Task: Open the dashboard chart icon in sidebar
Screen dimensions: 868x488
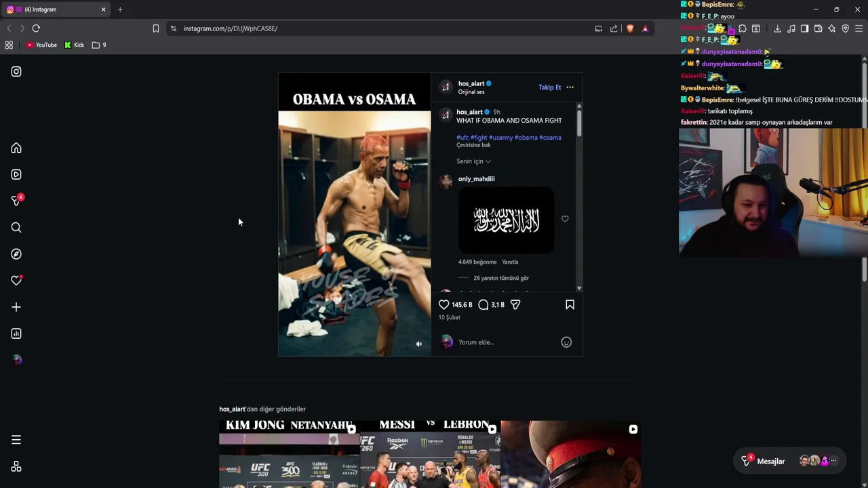Action: coord(16,333)
